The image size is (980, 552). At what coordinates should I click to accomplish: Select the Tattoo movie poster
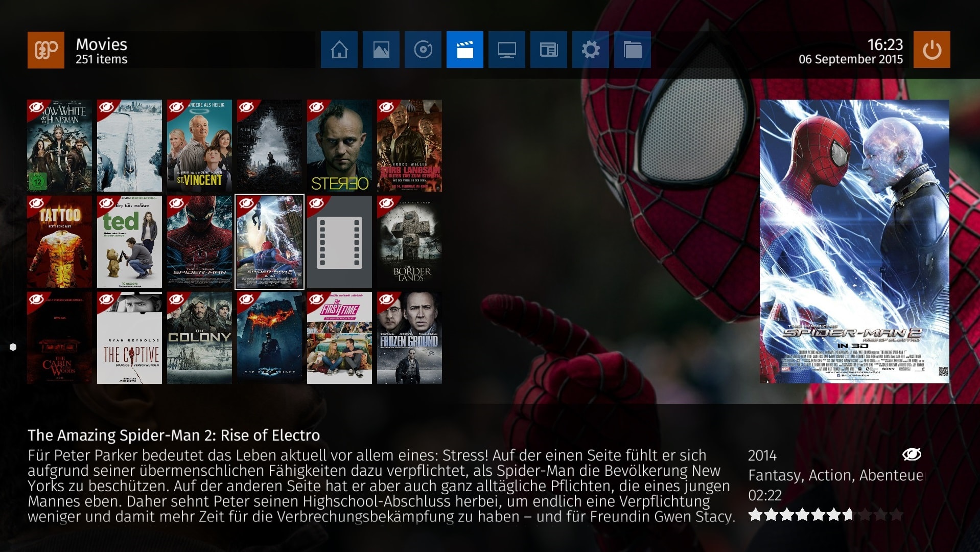tap(59, 242)
